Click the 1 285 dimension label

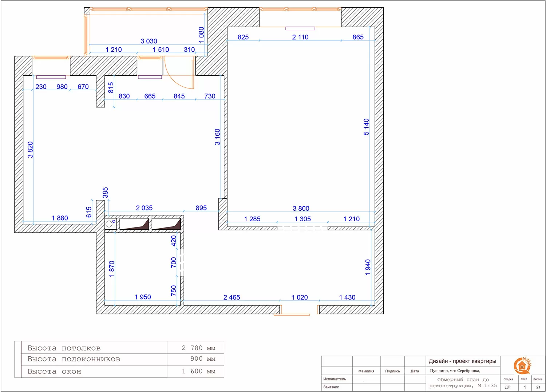252,219
